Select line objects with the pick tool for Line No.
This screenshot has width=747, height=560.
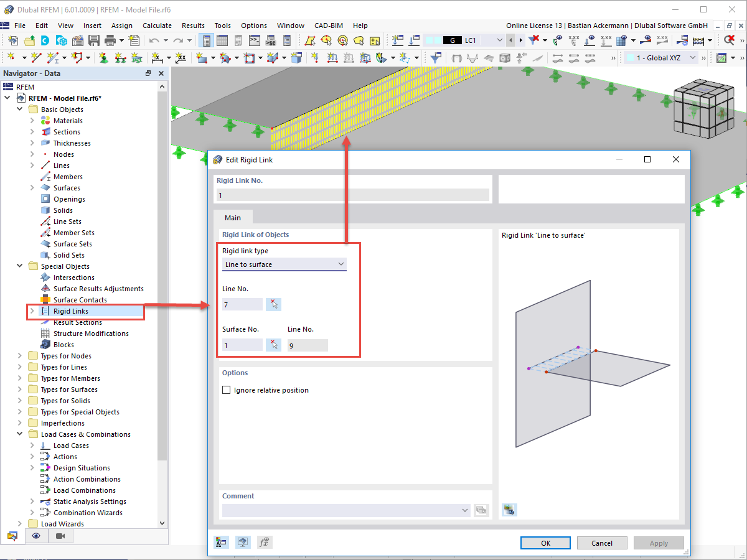pyautogui.click(x=273, y=304)
